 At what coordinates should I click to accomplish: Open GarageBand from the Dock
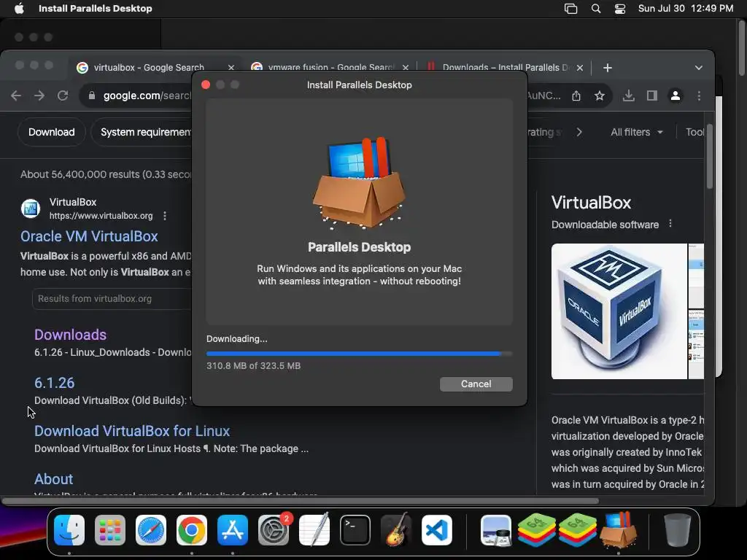pos(396,530)
